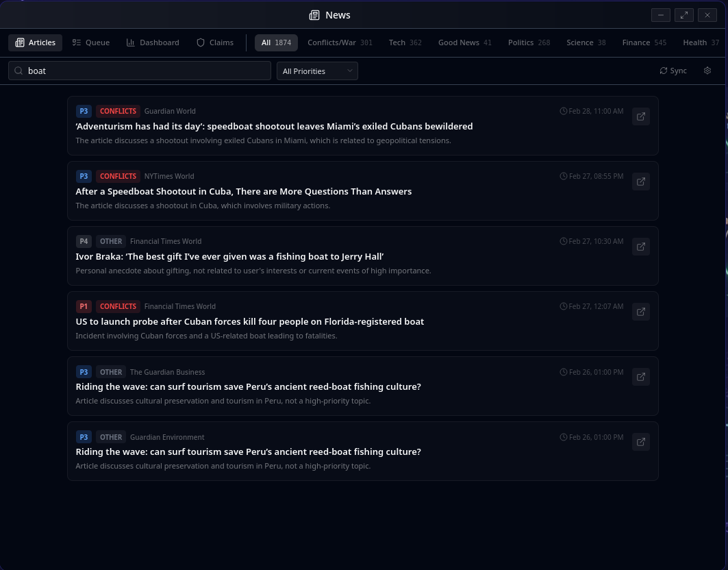Image resolution: width=728 pixels, height=570 pixels.
Task: Click the Claims shield icon
Action: click(x=201, y=42)
